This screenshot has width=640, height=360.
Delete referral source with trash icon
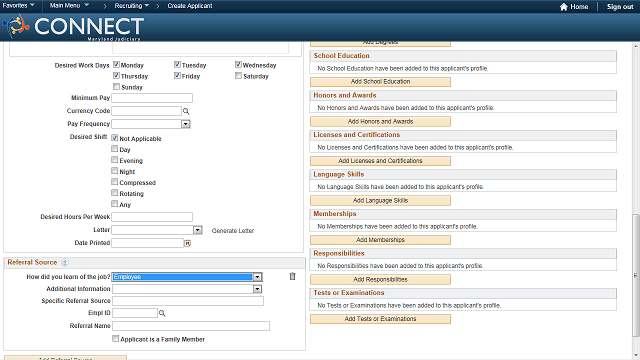coord(292,276)
